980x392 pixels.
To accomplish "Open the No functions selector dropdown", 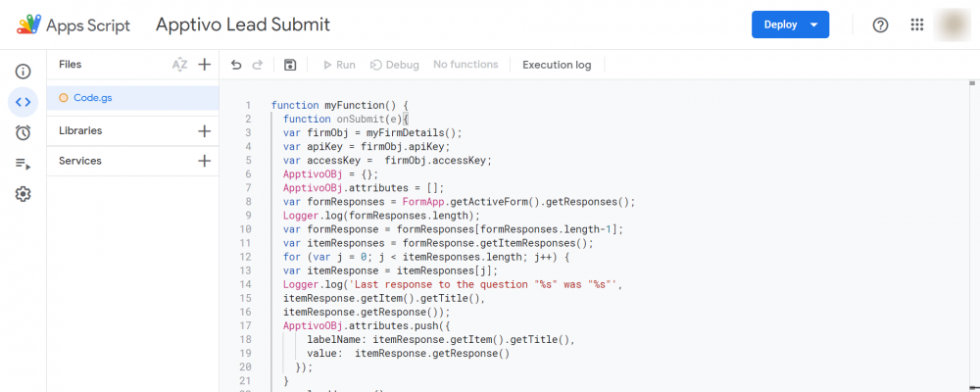I will pyautogui.click(x=465, y=65).
